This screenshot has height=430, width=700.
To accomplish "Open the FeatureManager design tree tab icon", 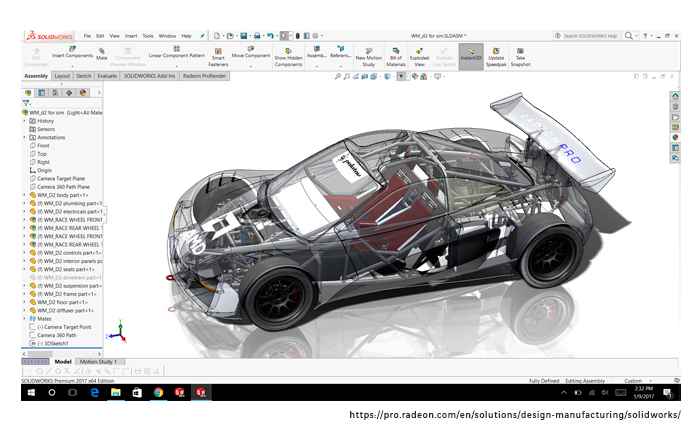I will [x=28, y=93].
